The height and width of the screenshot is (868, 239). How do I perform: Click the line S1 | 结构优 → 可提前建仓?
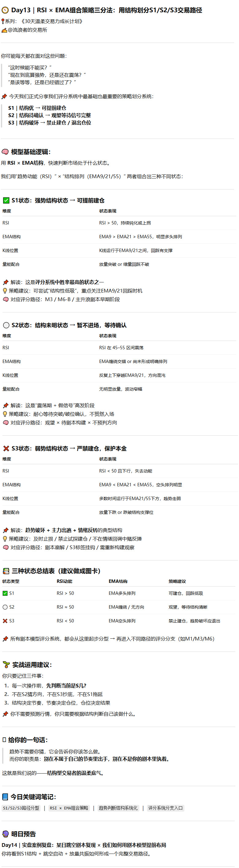(x=37, y=108)
